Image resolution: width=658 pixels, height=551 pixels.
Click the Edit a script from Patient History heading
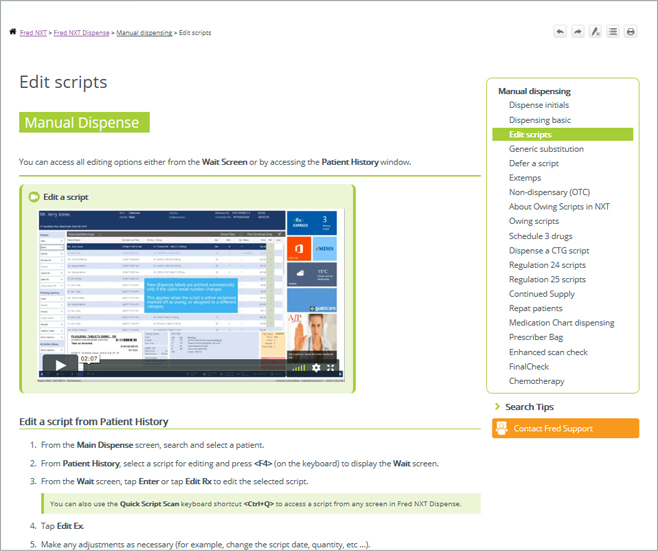[94, 421]
